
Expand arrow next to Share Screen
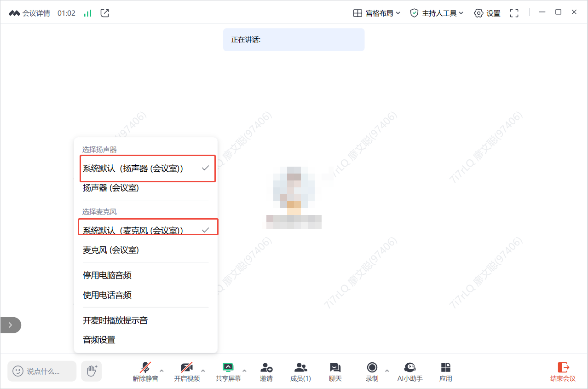point(244,371)
